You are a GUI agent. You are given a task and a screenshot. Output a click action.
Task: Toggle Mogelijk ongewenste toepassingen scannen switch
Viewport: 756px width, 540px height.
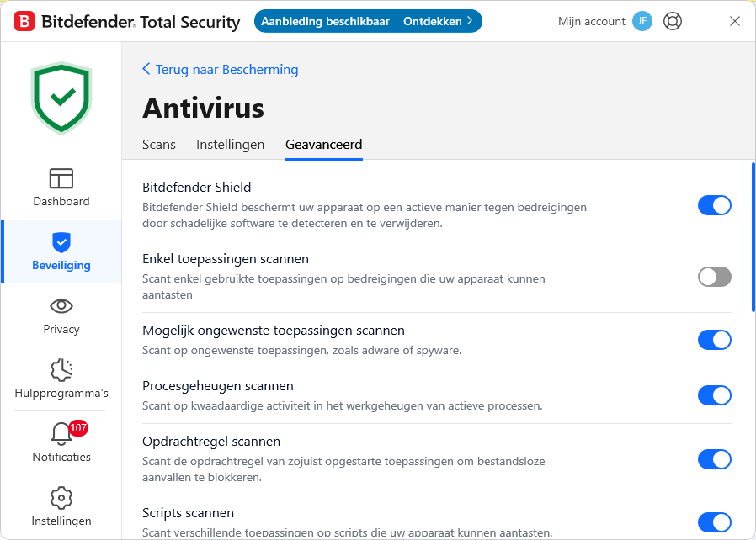coord(714,340)
